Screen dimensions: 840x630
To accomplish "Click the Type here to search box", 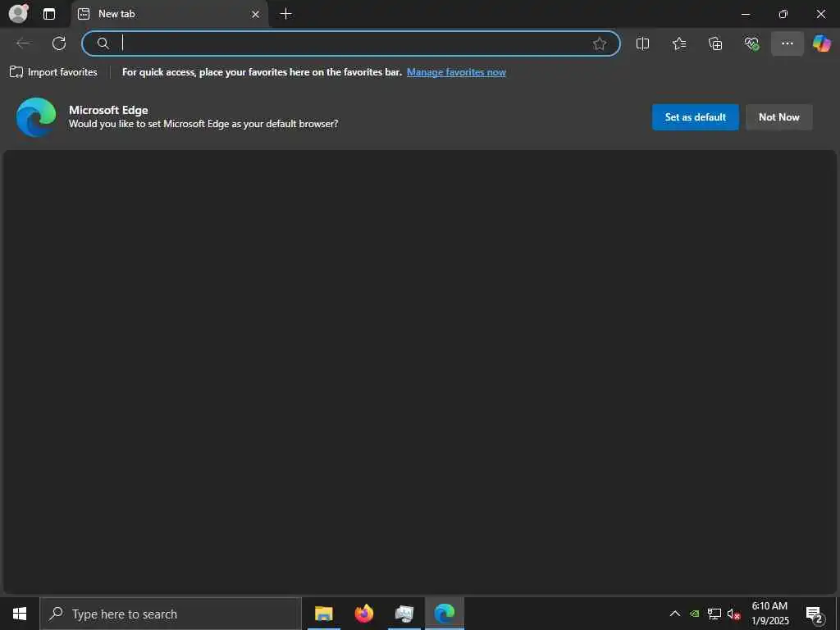I will [x=171, y=614].
